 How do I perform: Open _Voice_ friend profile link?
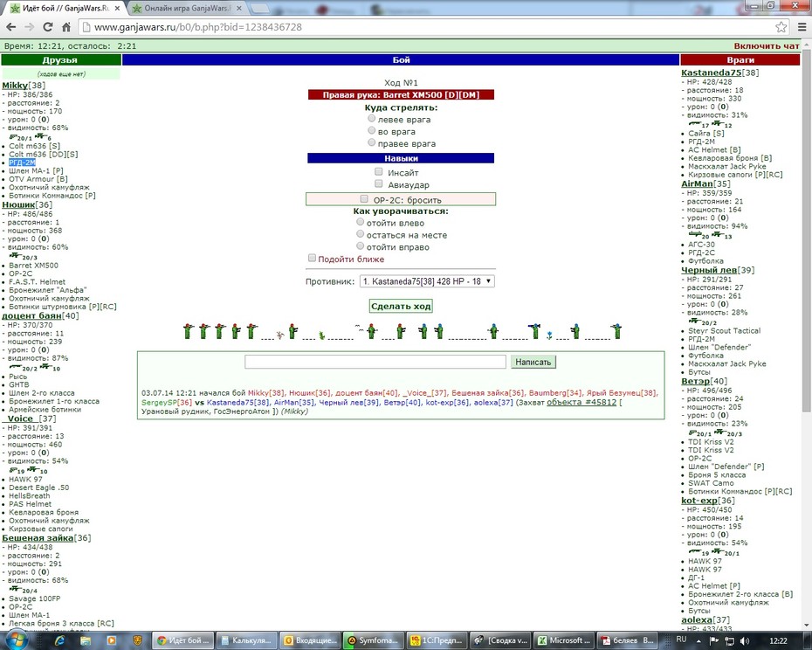click(x=20, y=418)
